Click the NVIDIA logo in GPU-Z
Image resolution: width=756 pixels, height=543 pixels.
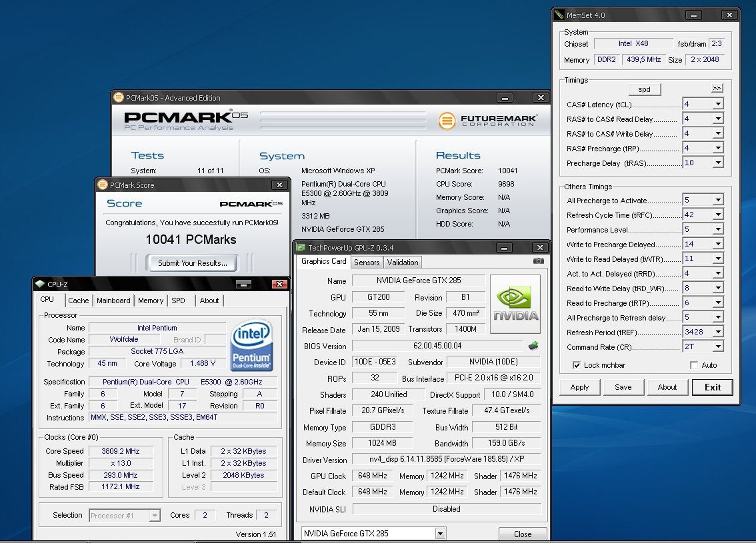515,304
